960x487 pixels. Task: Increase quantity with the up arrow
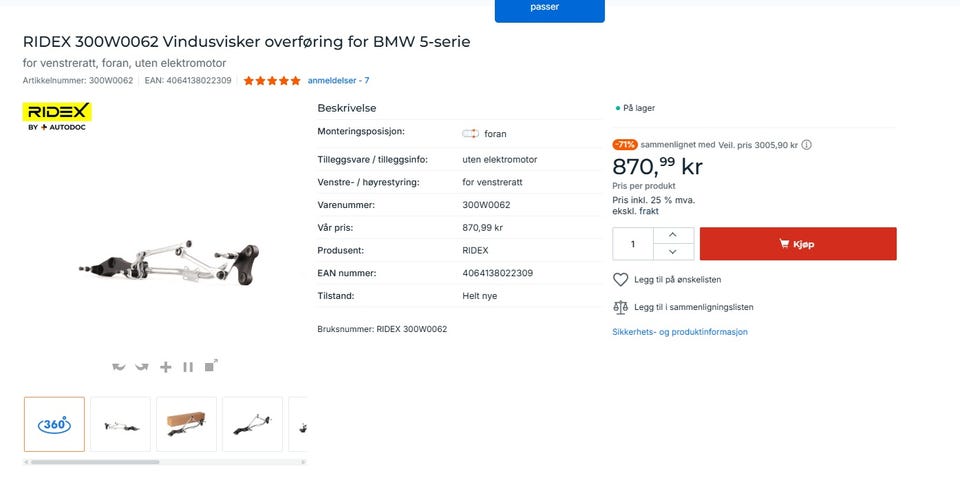(673, 235)
